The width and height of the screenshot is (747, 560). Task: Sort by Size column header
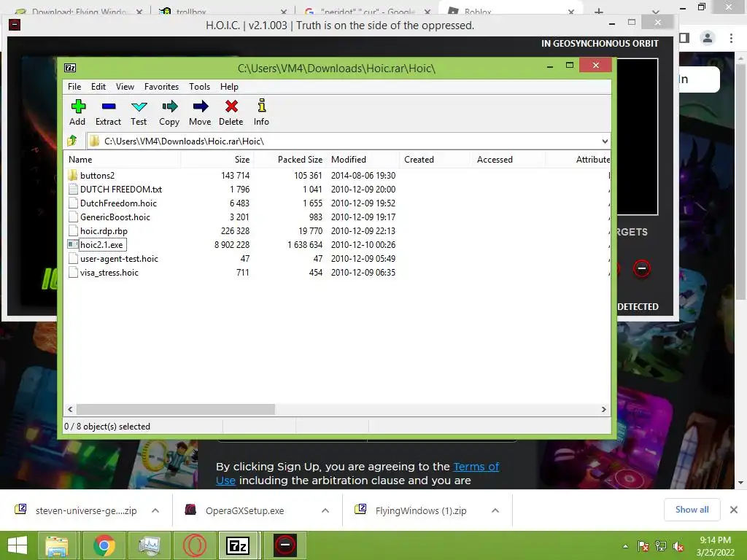217,160
